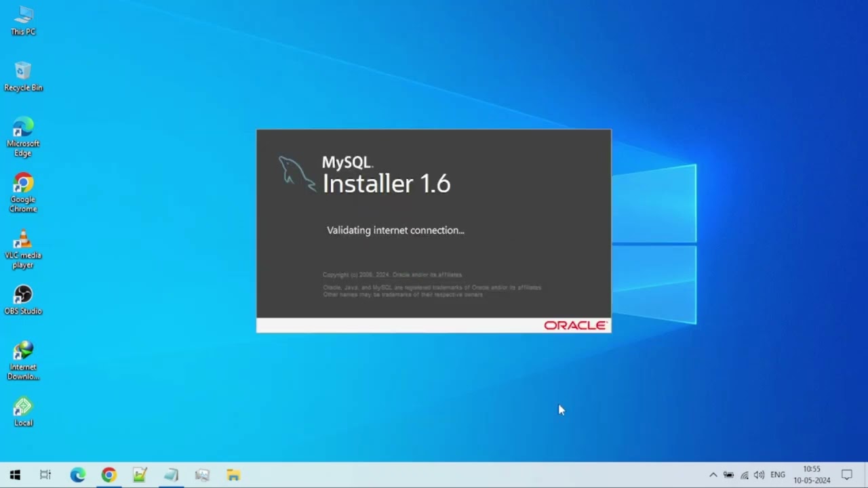Open the notification Action Center
This screenshot has width=868, height=488.
(x=847, y=475)
